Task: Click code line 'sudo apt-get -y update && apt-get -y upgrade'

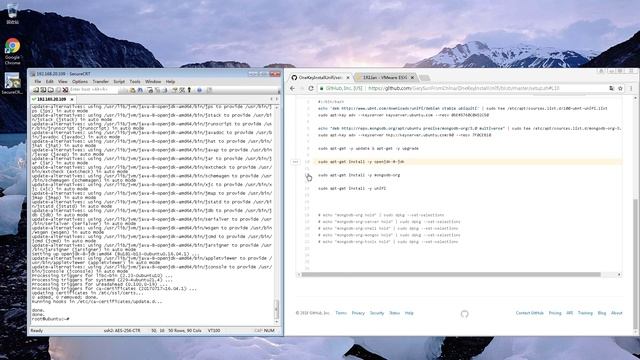Action: [x=368, y=149]
